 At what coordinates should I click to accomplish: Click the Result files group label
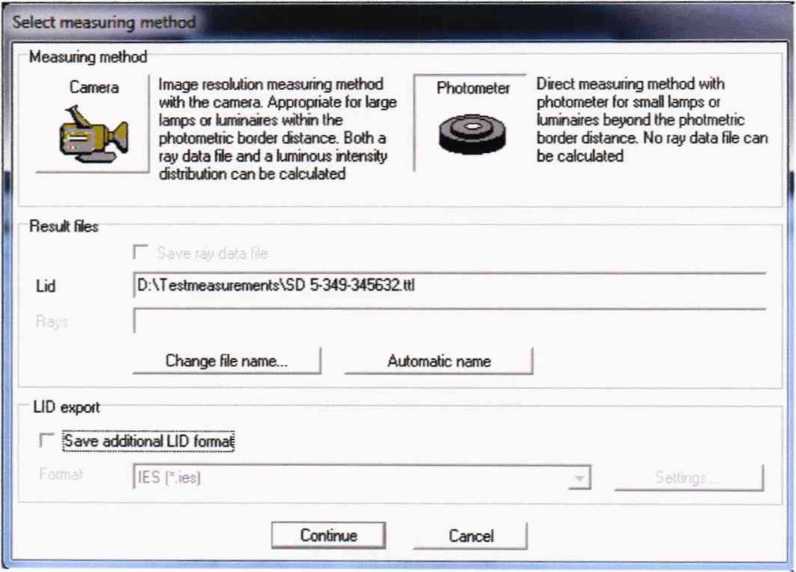point(63,227)
